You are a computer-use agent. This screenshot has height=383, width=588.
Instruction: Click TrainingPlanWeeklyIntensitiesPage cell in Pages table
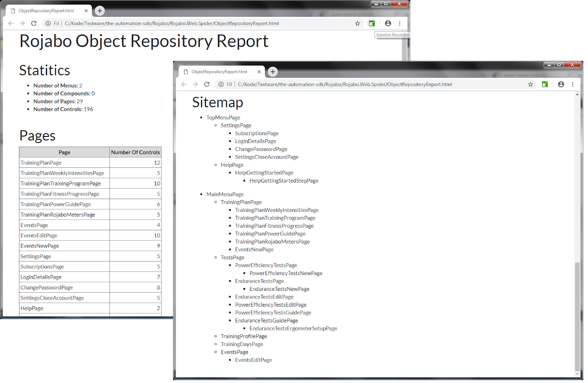click(64, 173)
